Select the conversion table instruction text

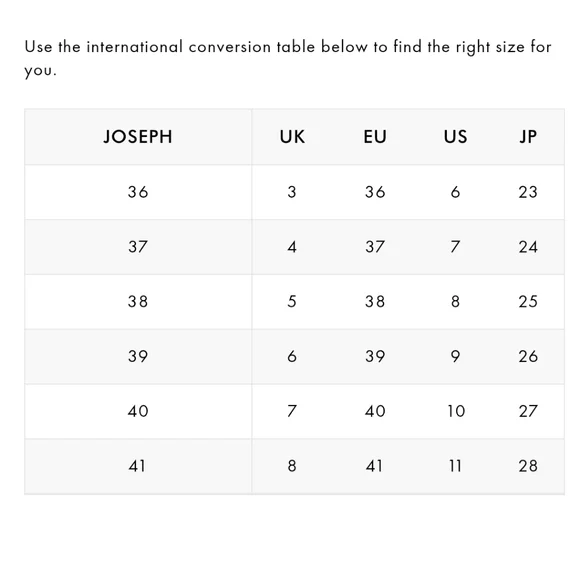(x=288, y=58)
